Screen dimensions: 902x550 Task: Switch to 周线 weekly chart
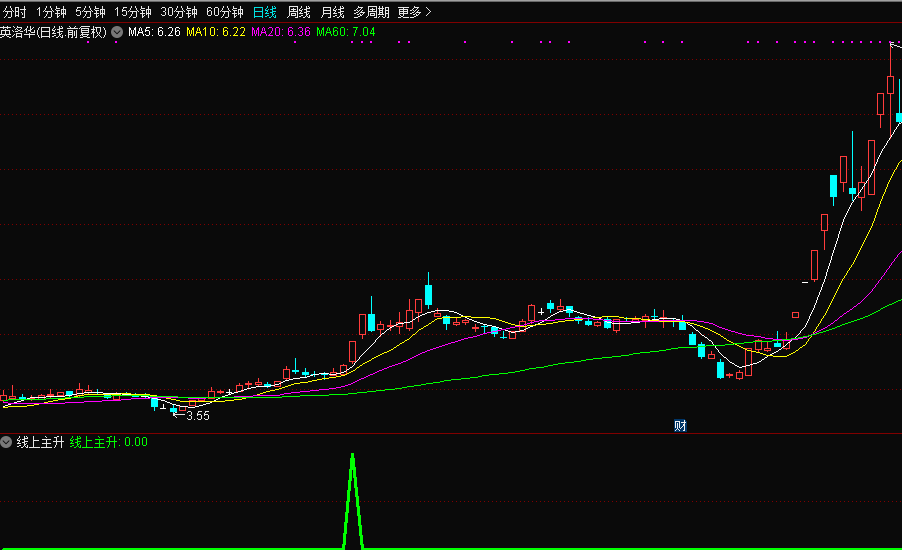[299, 12]
